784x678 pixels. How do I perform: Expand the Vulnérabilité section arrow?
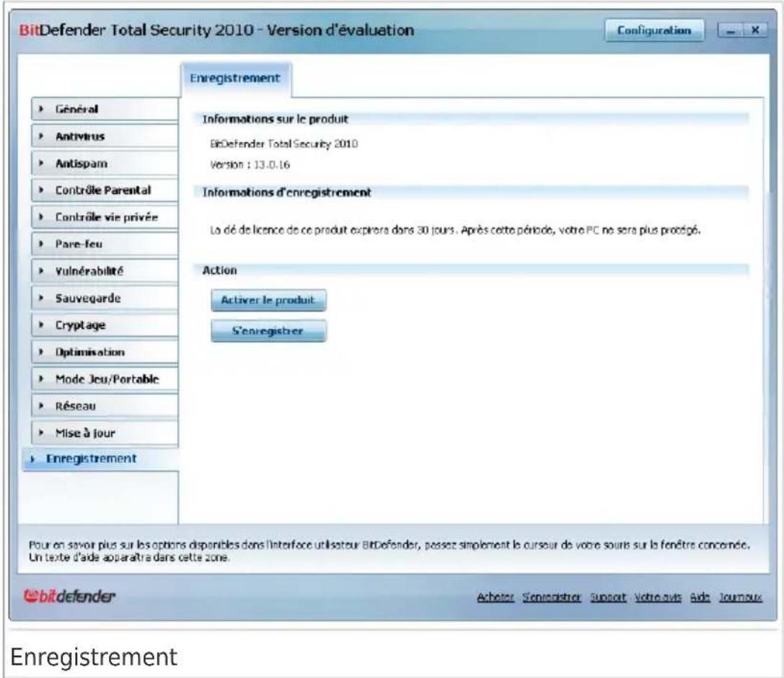pos(41,271)
